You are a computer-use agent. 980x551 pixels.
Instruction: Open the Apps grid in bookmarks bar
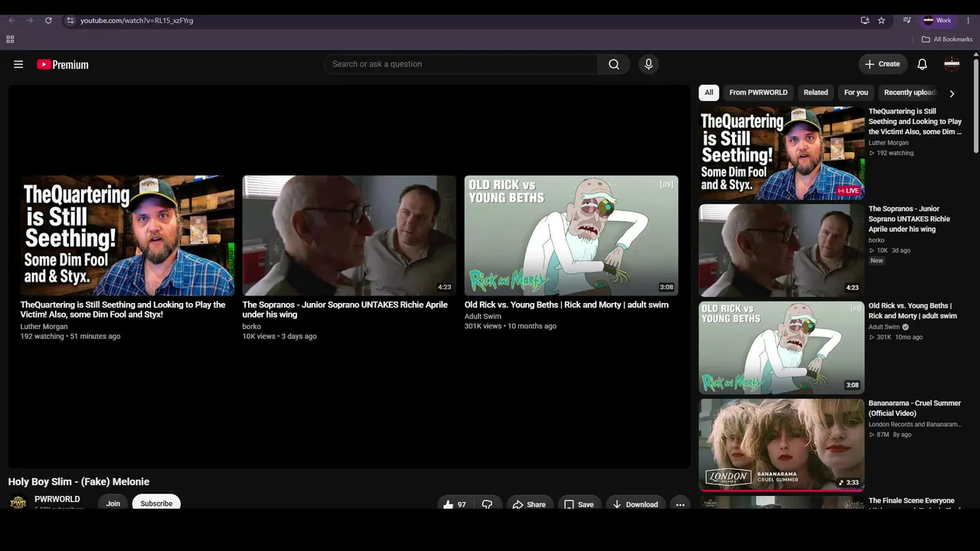coord(10,39)
